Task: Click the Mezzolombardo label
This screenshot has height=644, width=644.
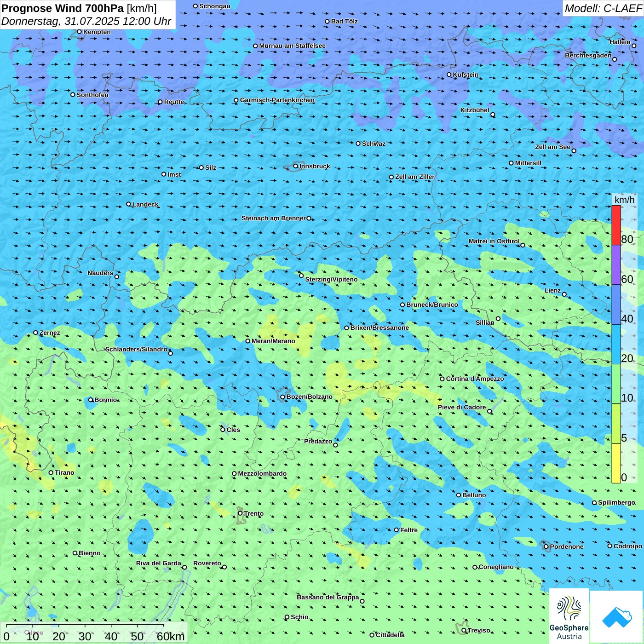Action: (262, 473)
